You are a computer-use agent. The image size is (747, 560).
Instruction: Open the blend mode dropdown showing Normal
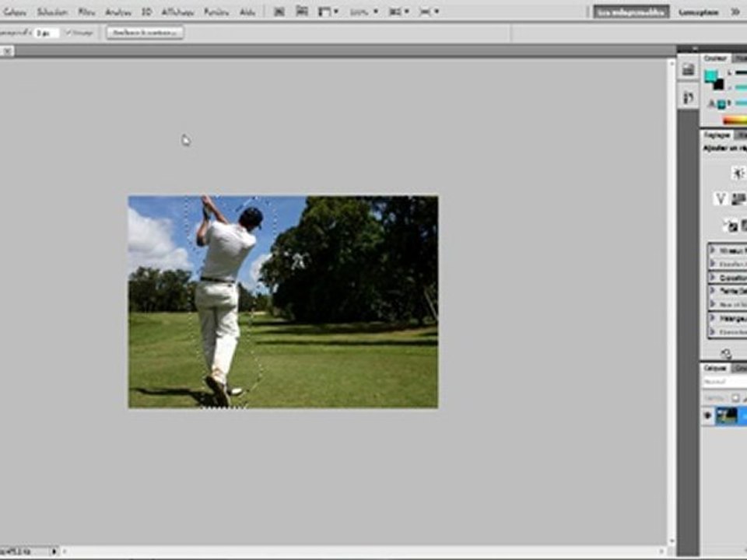point(724,382)
